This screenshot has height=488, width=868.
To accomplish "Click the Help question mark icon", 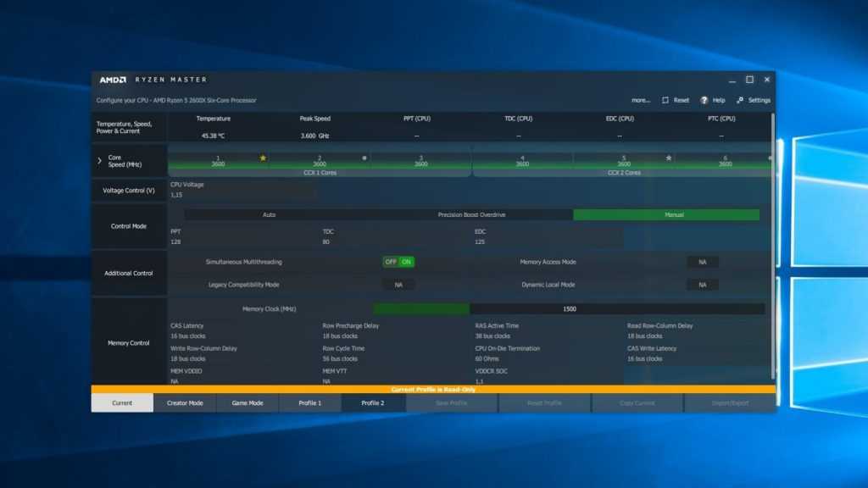I will click(705, 100).
